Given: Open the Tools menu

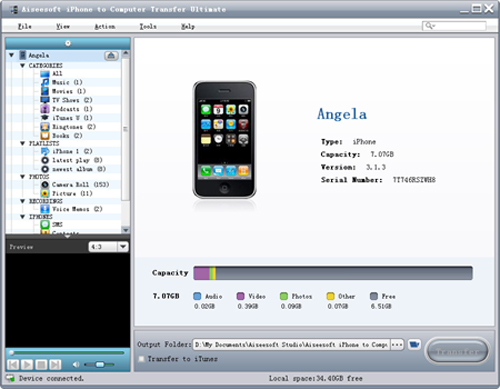Looking at the screenshot, I should pyautogui.click(x=148, y=26).
